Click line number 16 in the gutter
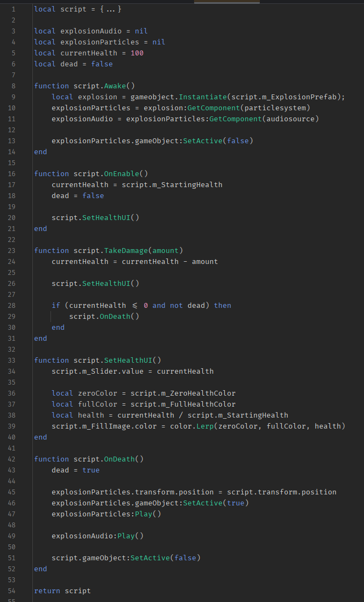Screen dimensions: 364x602 tap(12, 173)
